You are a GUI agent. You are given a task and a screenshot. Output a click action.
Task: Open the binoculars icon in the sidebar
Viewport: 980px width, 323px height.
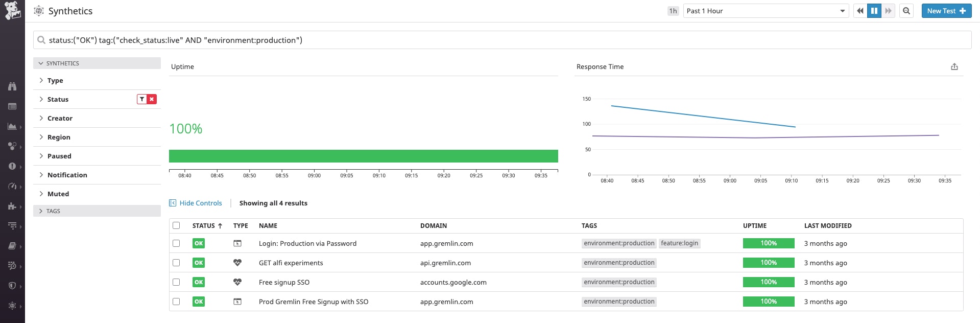tap(12, 86)
